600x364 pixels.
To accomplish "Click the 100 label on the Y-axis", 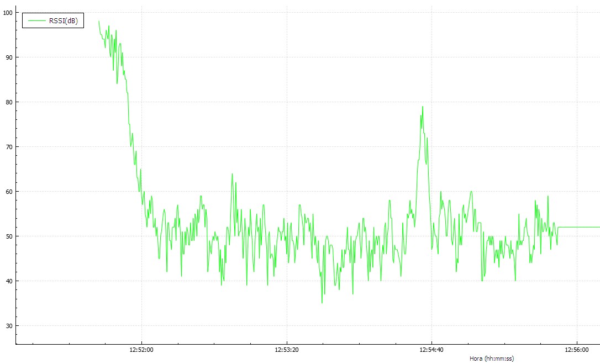I will (8, 13).
